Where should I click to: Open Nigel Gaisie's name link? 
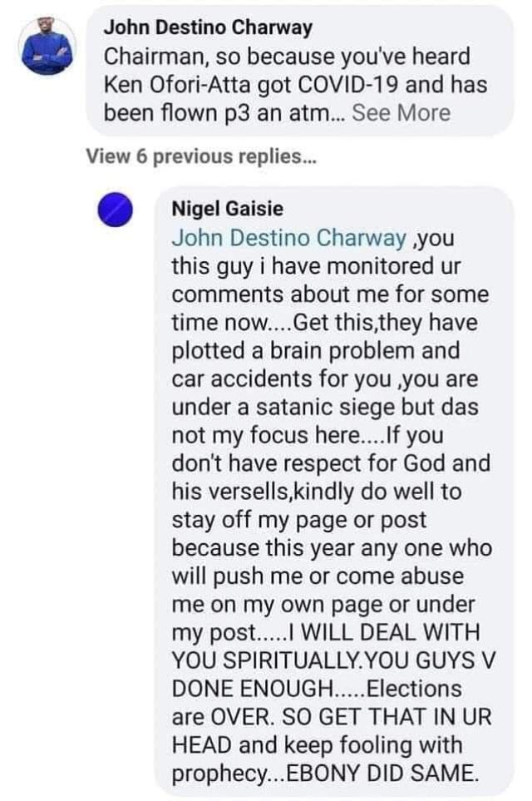(227, 209)
